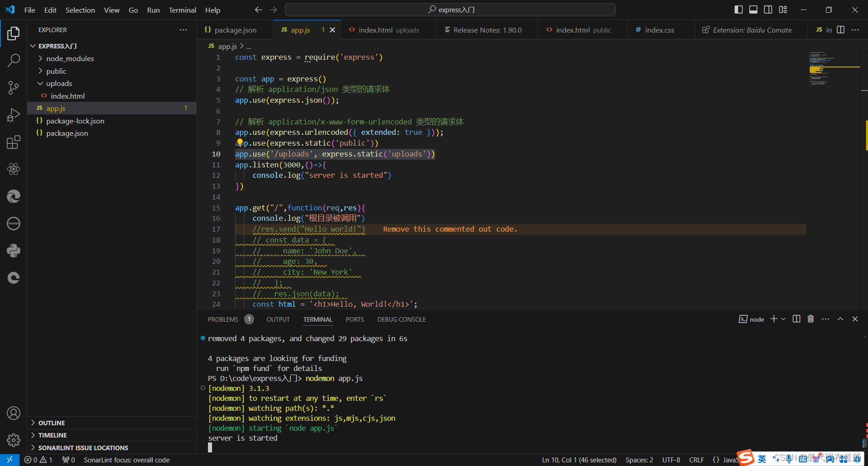Open the File menu
868x466 pixels.
click(x=30, y=10)
